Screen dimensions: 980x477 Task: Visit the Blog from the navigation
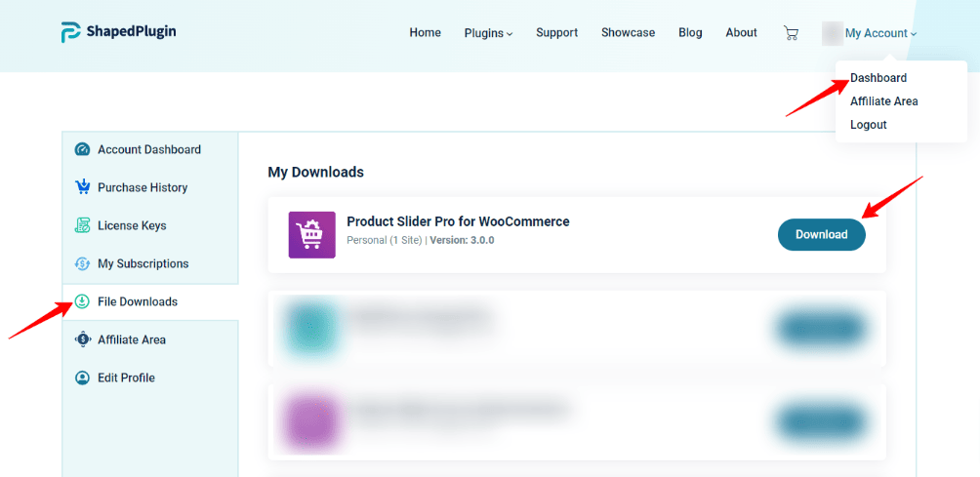click(x=690, y=33)
